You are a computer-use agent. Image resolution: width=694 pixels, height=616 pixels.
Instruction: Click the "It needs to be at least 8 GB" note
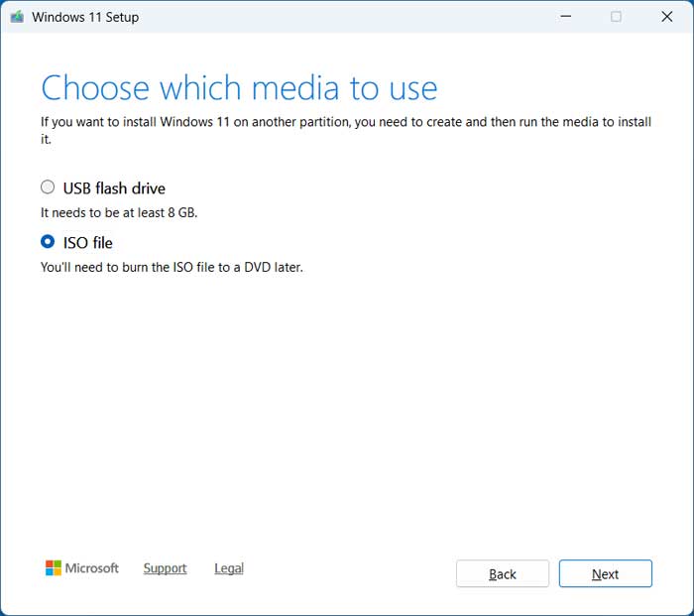[x=125, y=212]
